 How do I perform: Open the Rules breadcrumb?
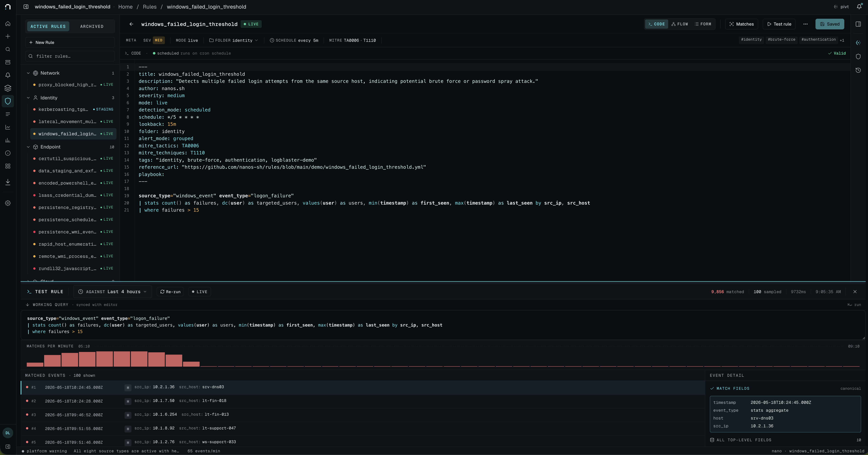point(150,7)
